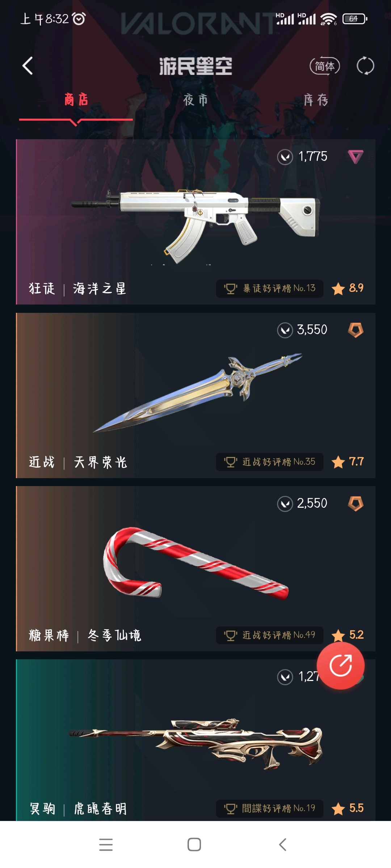Viewport: 391px width, 868px height.
Task: Tap the Android home square button
Action: (x=194, y=844)
